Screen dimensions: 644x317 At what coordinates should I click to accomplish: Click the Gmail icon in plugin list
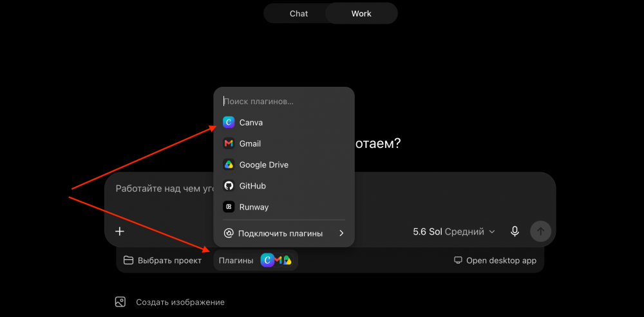click(229, 143)
